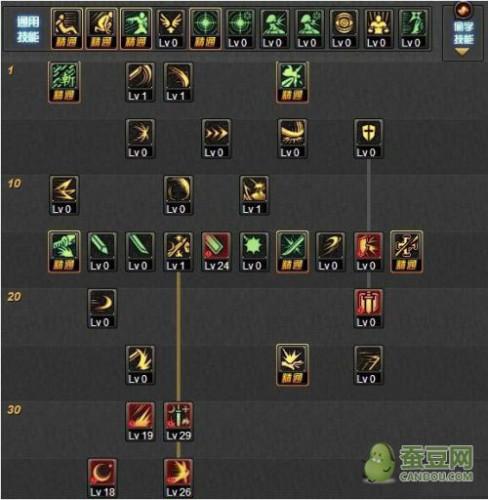This screenshot has width=488, height=500.
Task: Click the green spiky burst skill Lv 0
Action: point(254,252)
